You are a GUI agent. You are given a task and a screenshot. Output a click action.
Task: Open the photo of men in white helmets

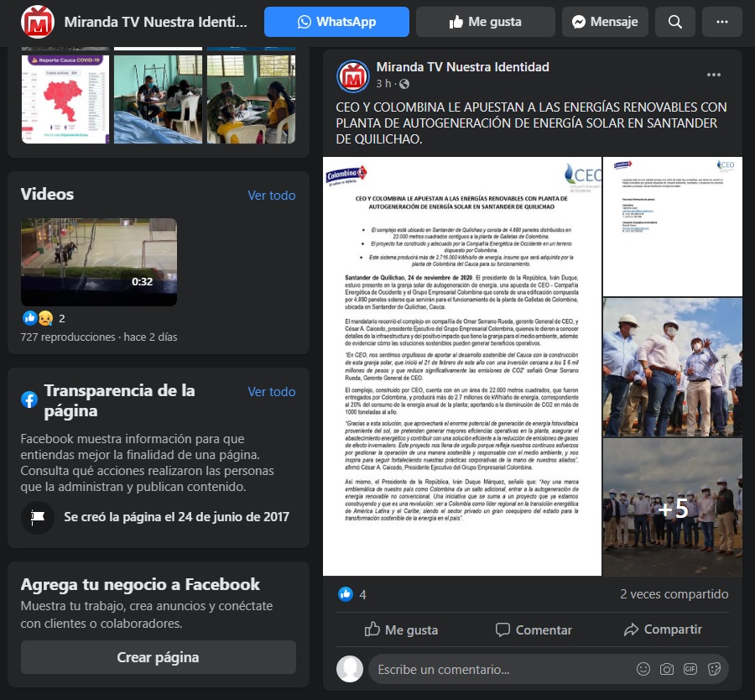(673, 367)
